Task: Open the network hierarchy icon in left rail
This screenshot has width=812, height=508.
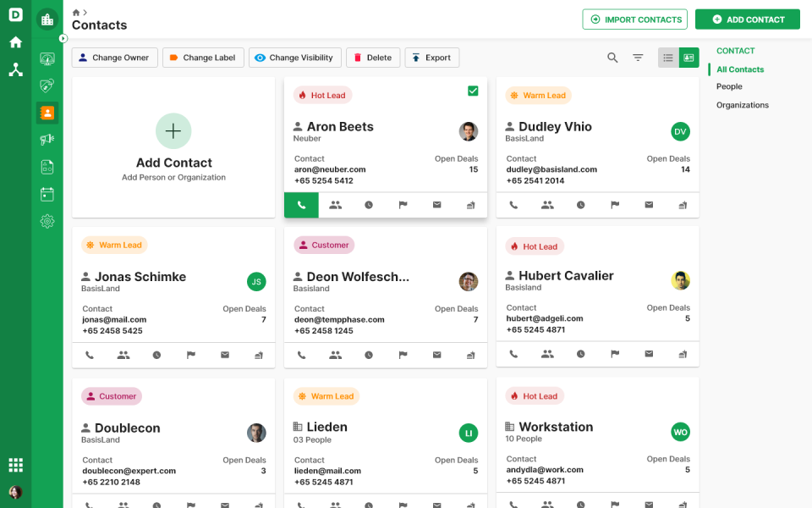Action: coord(15,69)
